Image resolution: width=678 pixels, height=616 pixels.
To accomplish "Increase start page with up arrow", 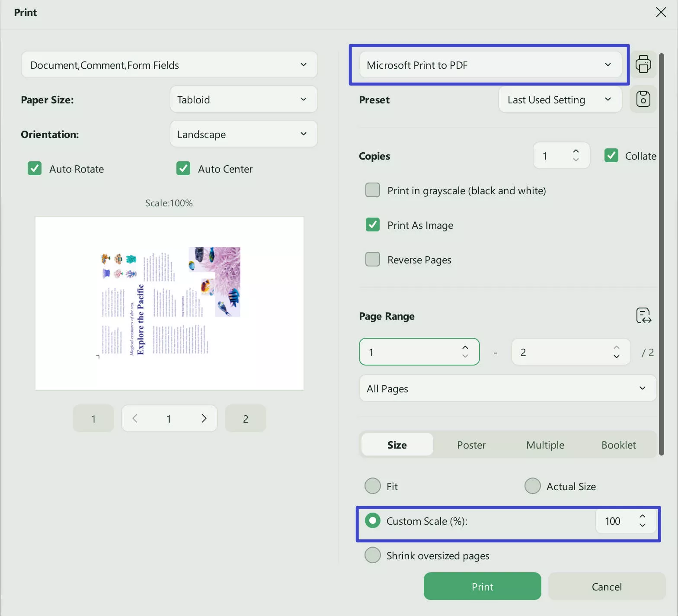I will (465, 347).
